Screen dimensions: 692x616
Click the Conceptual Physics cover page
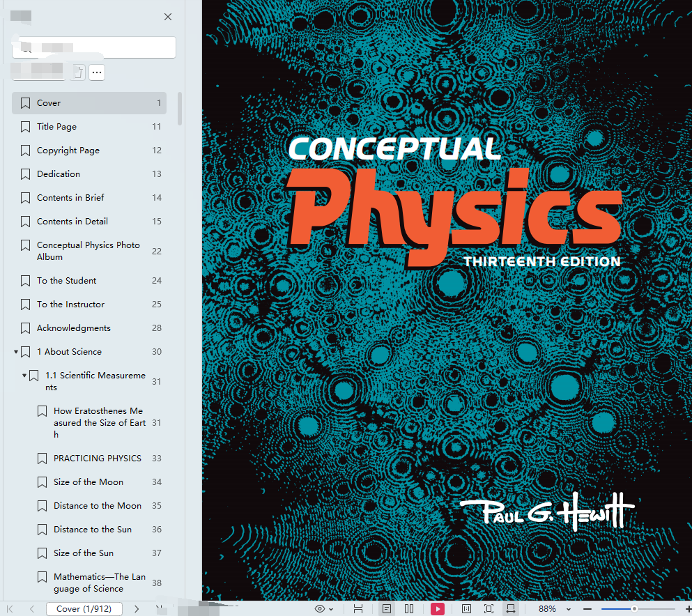point(447,300)
